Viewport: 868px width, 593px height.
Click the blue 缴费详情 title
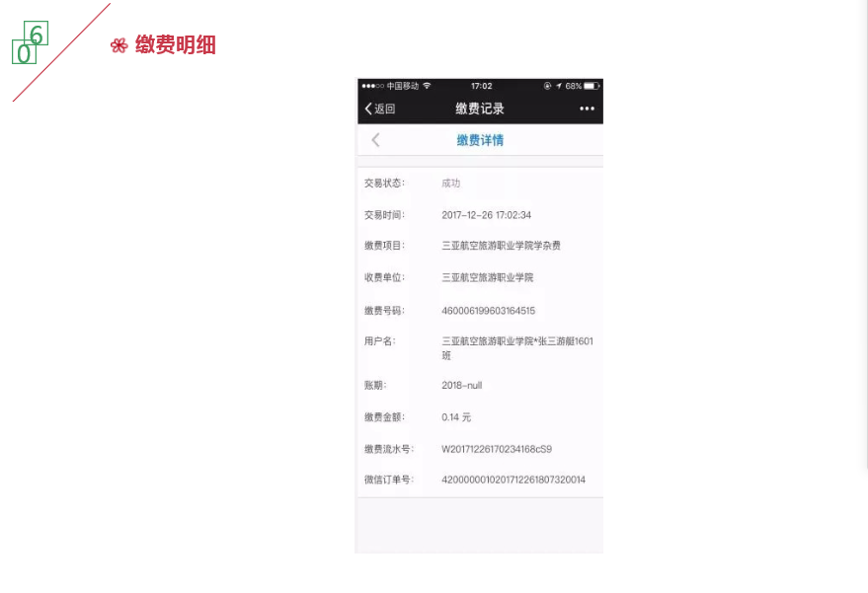480,140
